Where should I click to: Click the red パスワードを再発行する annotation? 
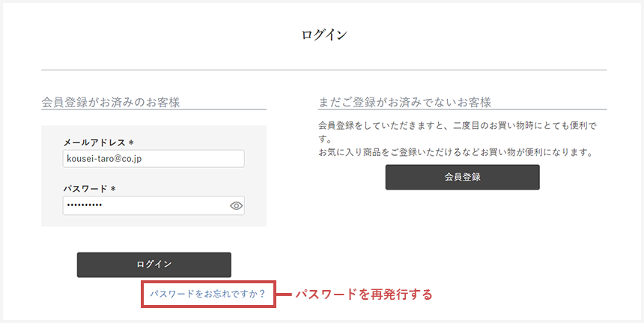point(363,294)
